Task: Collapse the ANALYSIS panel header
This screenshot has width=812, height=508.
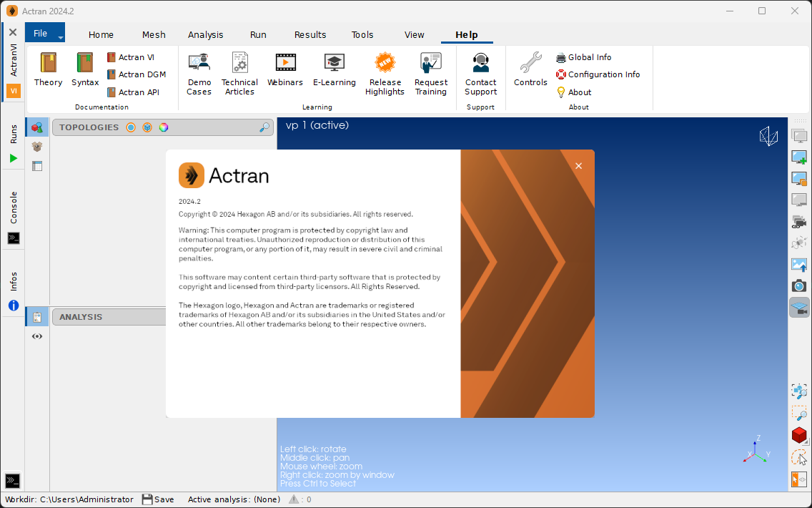Action: click(x=81, y=317)
